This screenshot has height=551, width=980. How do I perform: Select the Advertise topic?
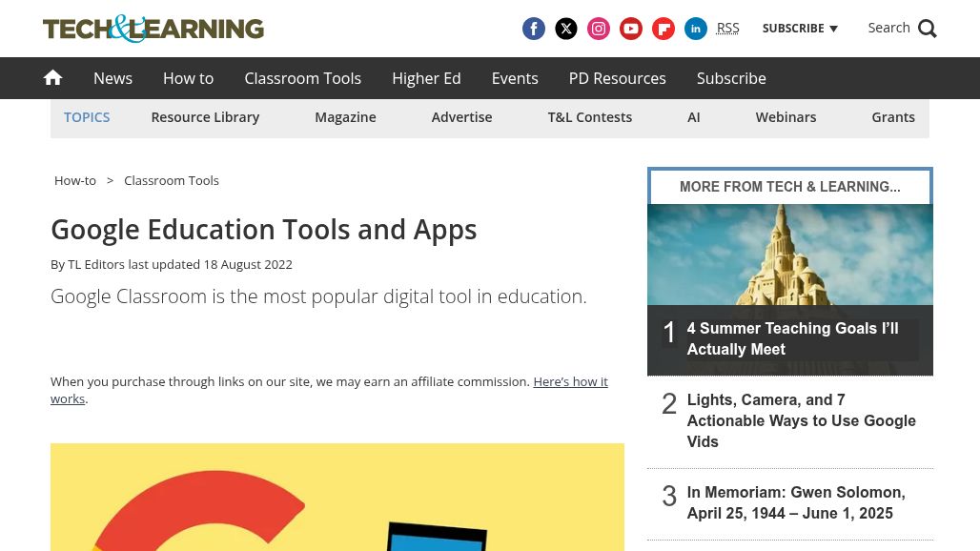click(x=461, y=117)
